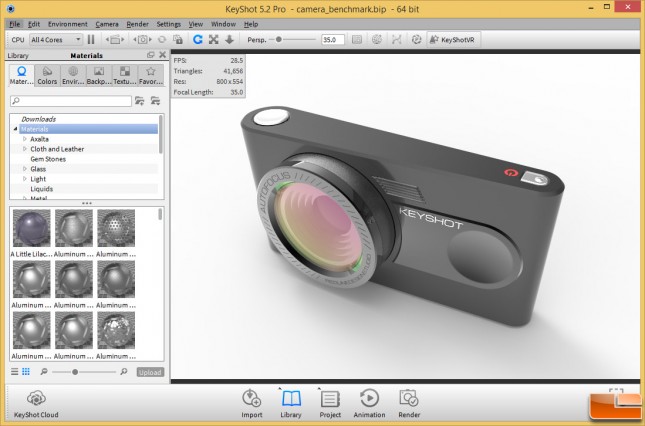This screenshot has height=426, width=645.
Task: Switch to the Textures library tab
Action: (125, 75)
